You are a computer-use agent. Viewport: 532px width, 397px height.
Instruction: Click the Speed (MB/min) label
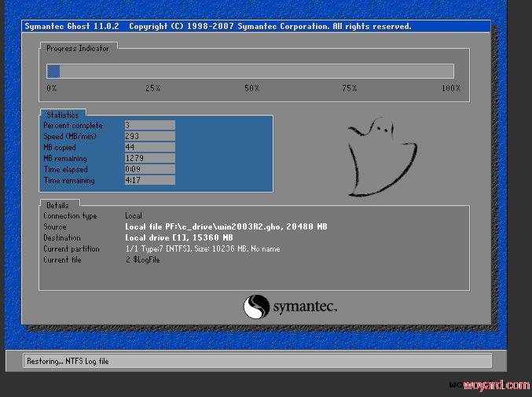[x=70, y=137]
